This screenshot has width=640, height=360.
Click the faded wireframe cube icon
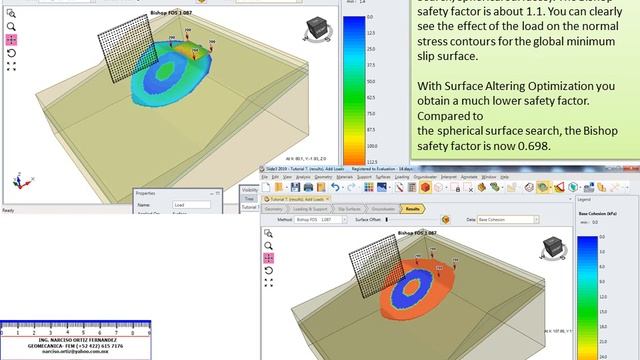439,187
